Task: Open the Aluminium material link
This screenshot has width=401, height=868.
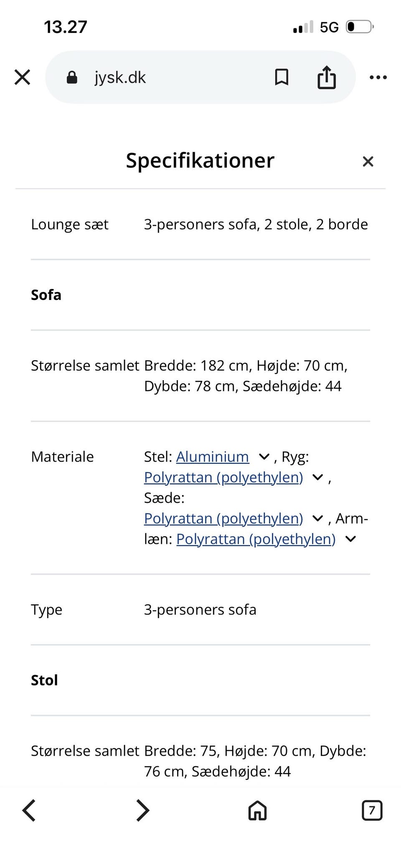Action: coord(212,457)
